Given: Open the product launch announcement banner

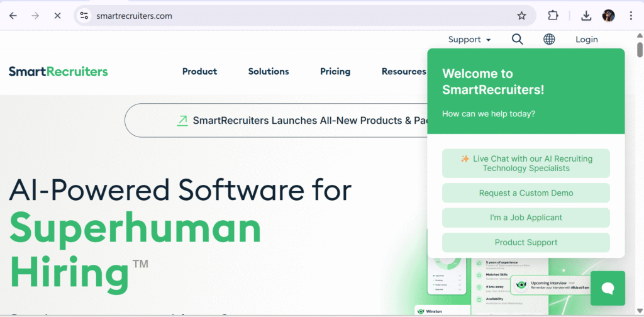Looking at the screenshot, I should pyautogui.click(x=276, y=120).
